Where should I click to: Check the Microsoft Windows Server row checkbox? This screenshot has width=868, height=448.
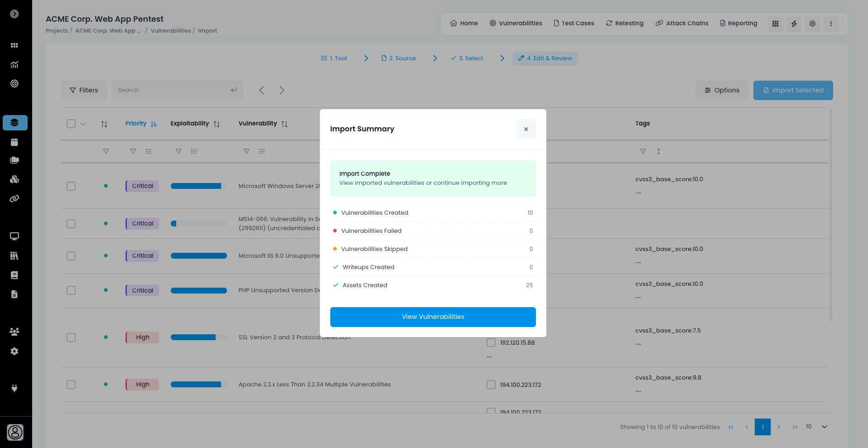[71, 186]
